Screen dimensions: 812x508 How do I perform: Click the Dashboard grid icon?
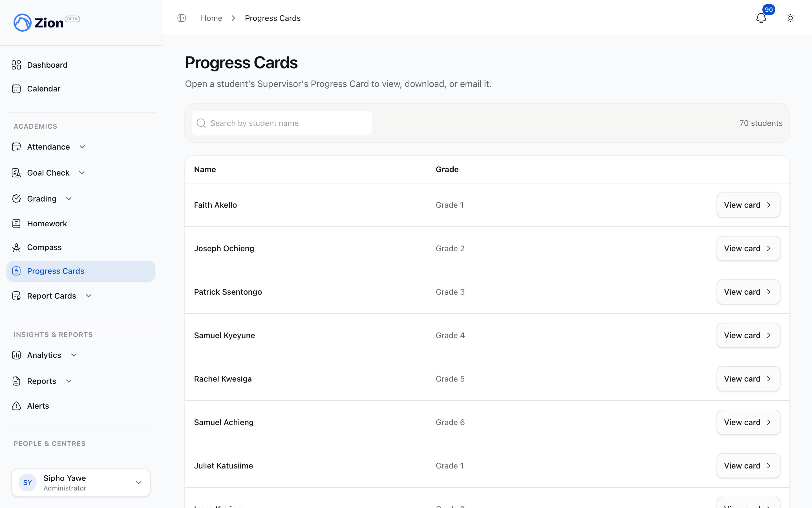pyautogui.click(x=16, y=65)
